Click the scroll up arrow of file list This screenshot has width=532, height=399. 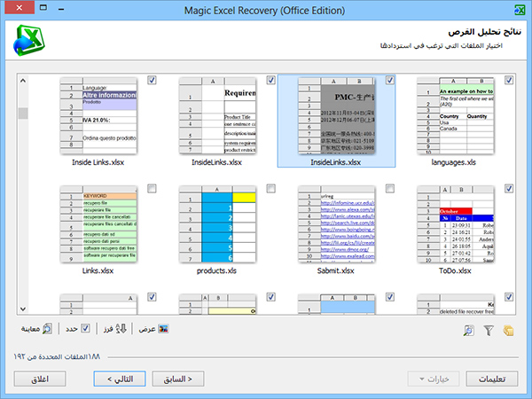pyautogui.click(x=23, y=81)
